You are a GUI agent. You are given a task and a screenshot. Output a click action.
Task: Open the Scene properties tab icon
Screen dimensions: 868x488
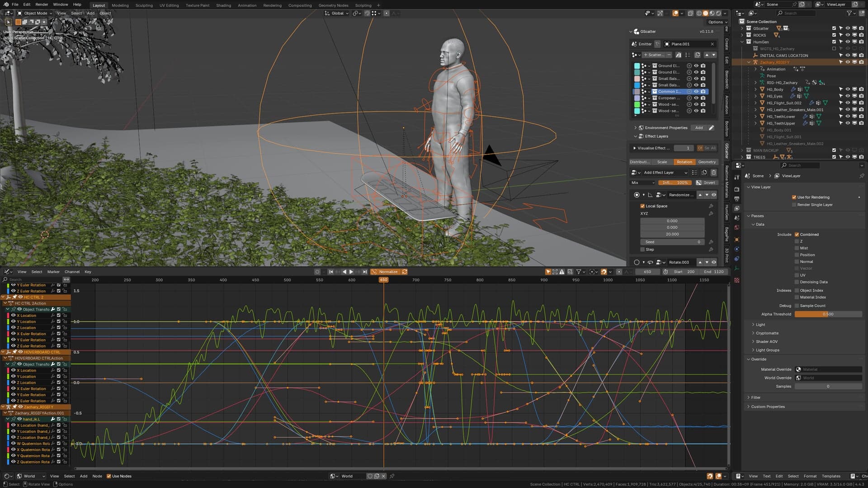click(x=737, y=218)
